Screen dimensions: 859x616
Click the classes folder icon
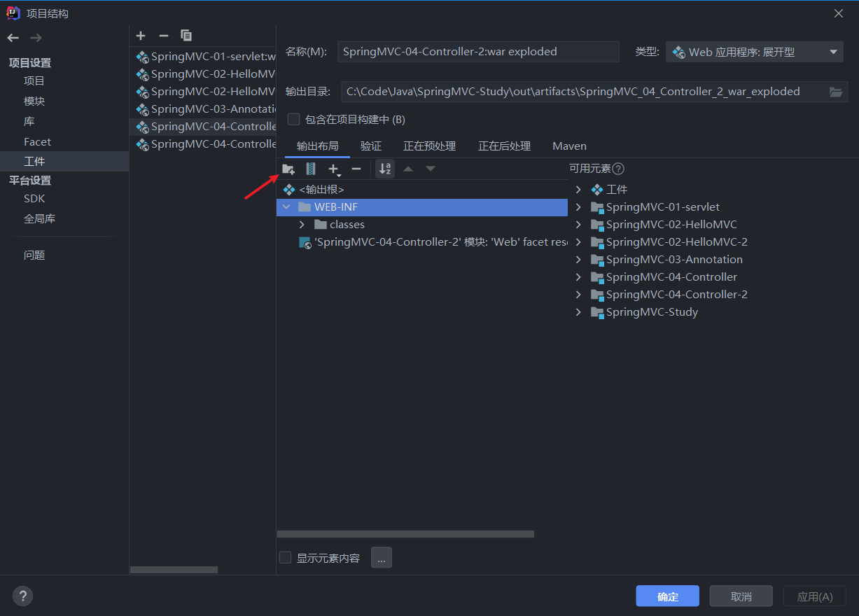[x=321, y=225]
